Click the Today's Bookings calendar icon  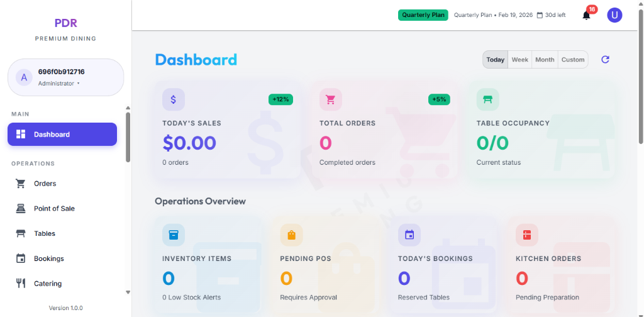click(x=409, y=235)
